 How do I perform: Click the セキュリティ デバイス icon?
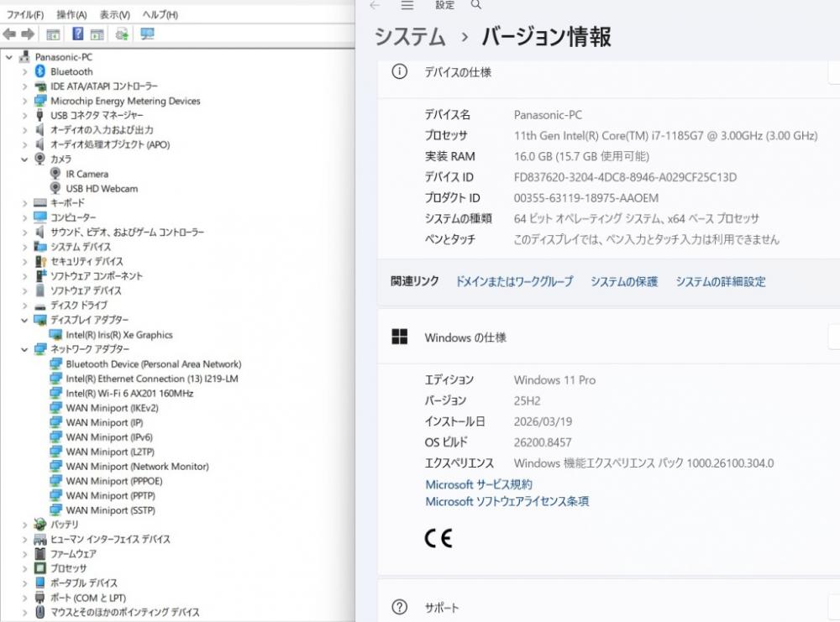(40, 261)
